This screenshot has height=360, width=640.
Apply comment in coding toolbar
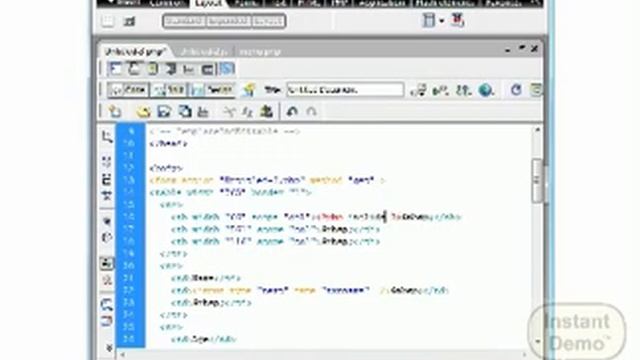[107, 304]
